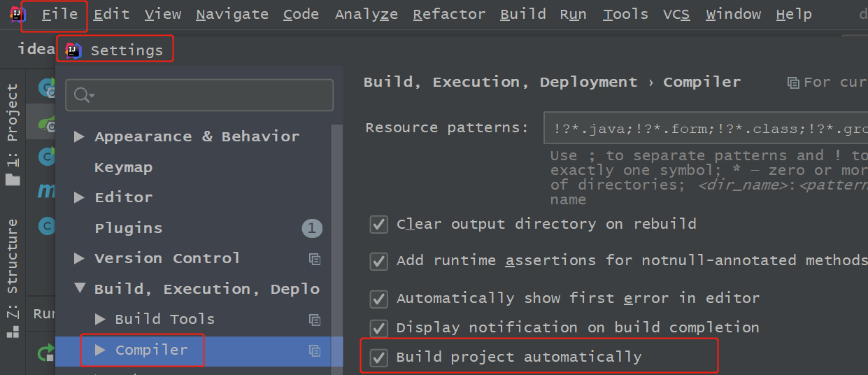868x375 pixels.
Task: Uncheck Build project automatically
Action: point(378,358)
